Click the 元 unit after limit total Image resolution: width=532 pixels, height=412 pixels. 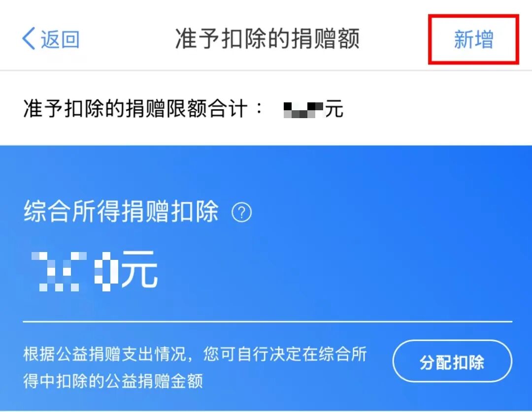click(334, 109)
